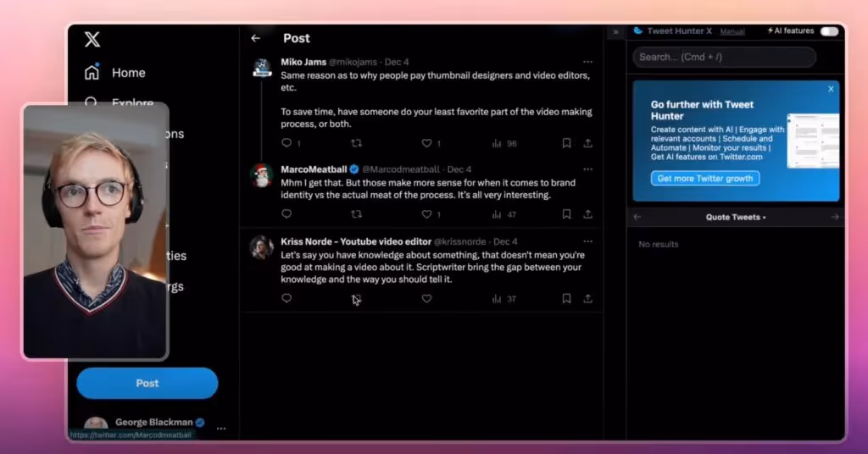
Task: Open the @krissnorde handle
Action: [460, 241]
